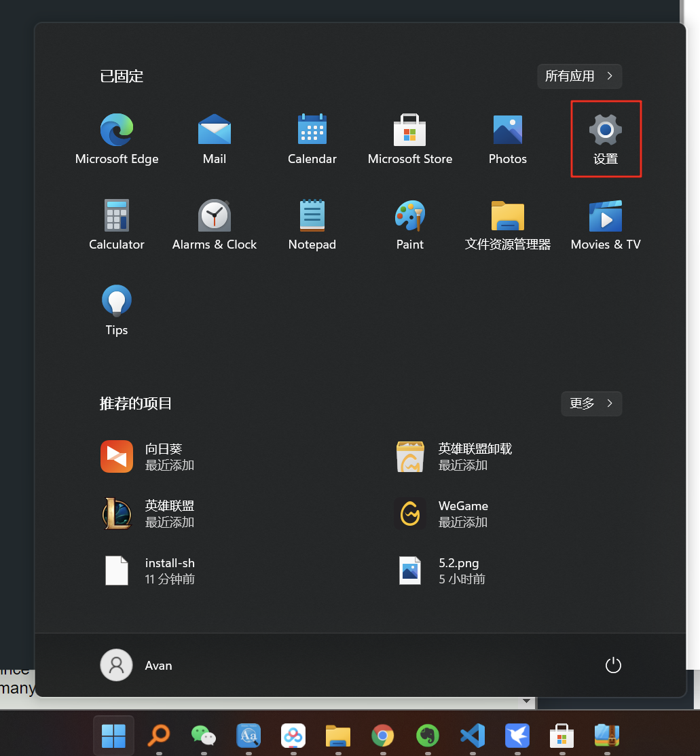Open File Explorer folder on taskbar

point(338,736)
